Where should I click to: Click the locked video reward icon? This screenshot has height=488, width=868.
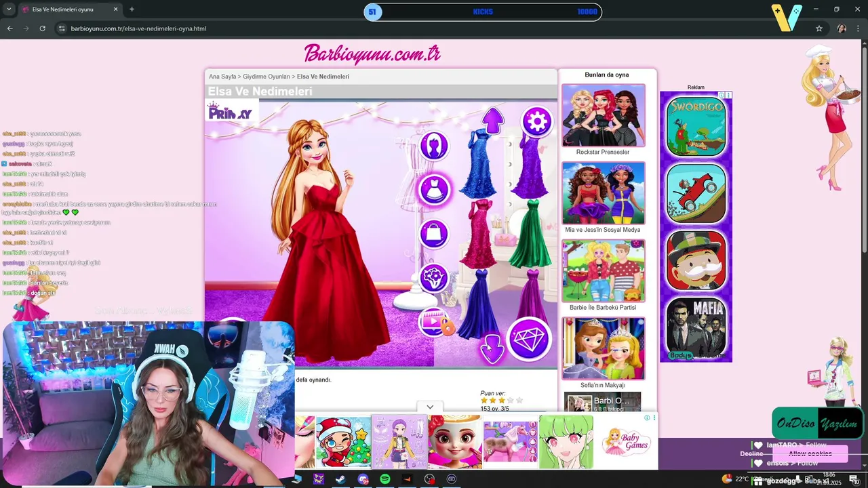(x=435, y=321)
